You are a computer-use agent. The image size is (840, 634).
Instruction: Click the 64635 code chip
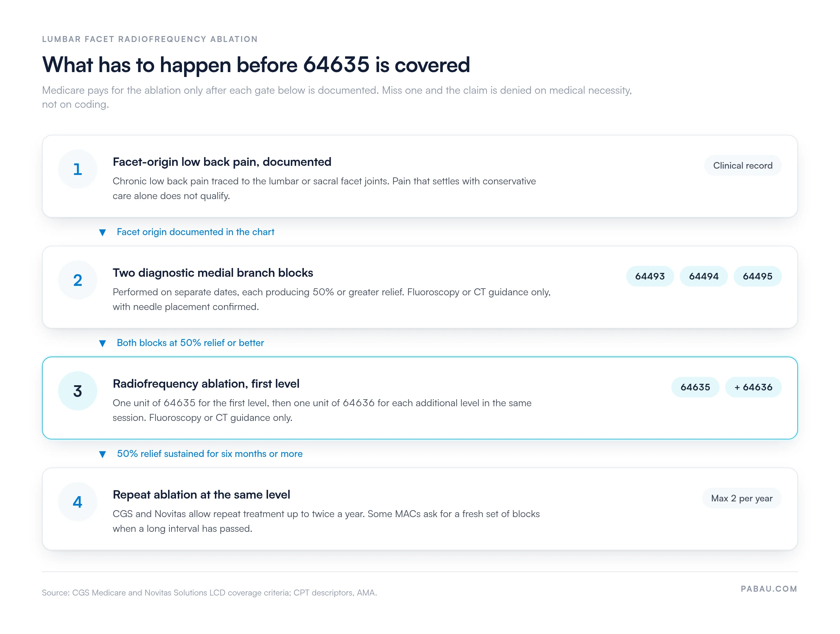(695, 387)
